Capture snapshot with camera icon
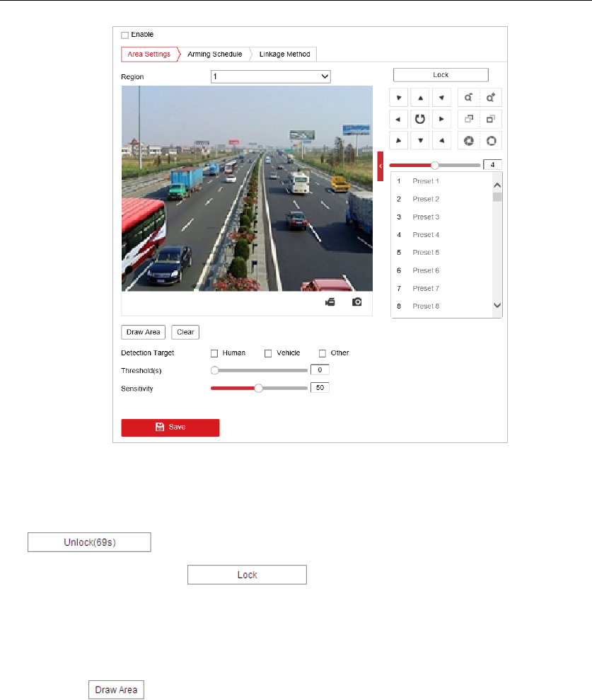The height and width of the screenshot is (700, 592). point(357,302)
